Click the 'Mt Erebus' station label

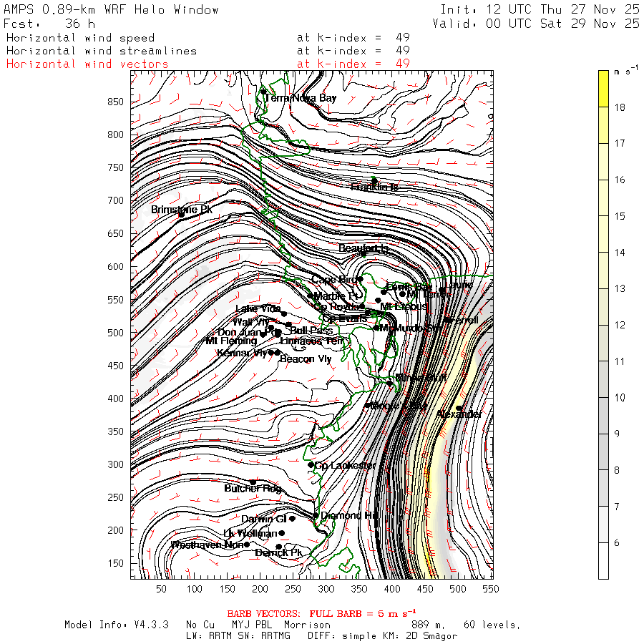pyautogui.click(x=404, y=306)
